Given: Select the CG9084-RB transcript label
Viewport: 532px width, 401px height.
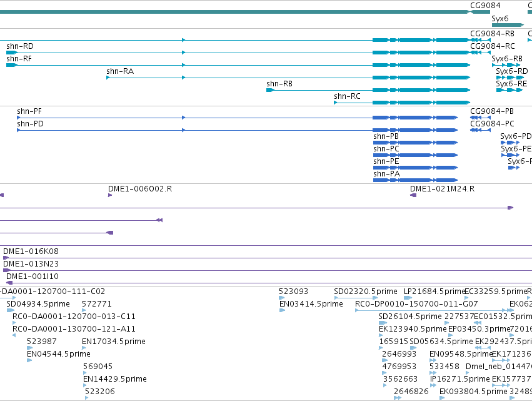Looking at the screenshot, I should pos(493,34).
